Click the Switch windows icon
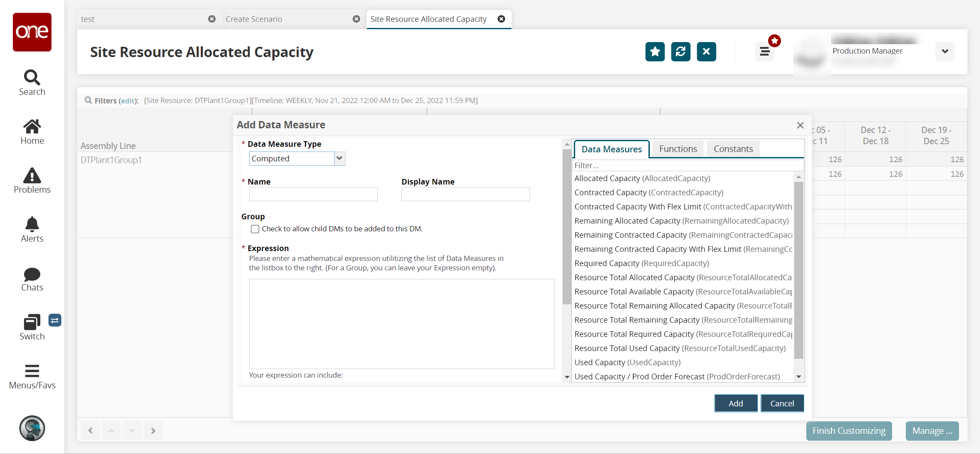 (32, 322)
